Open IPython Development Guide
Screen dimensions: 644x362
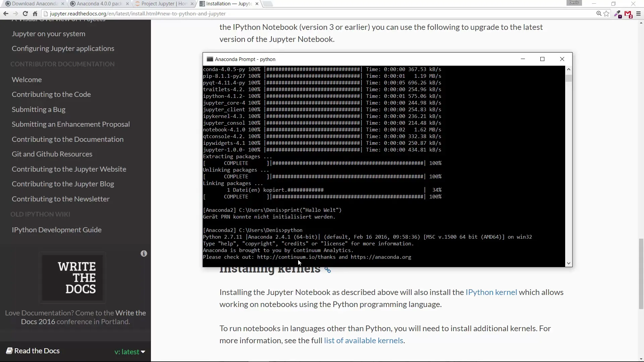(57, 230)
